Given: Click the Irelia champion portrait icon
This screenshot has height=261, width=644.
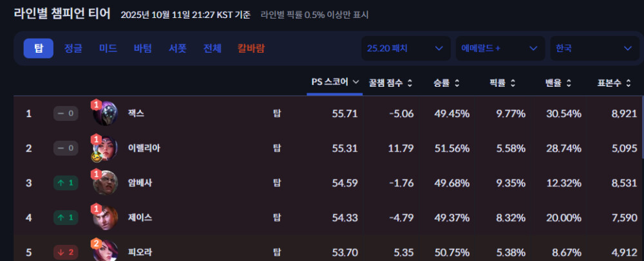Looking at the screenshot, I should (105, 148).
